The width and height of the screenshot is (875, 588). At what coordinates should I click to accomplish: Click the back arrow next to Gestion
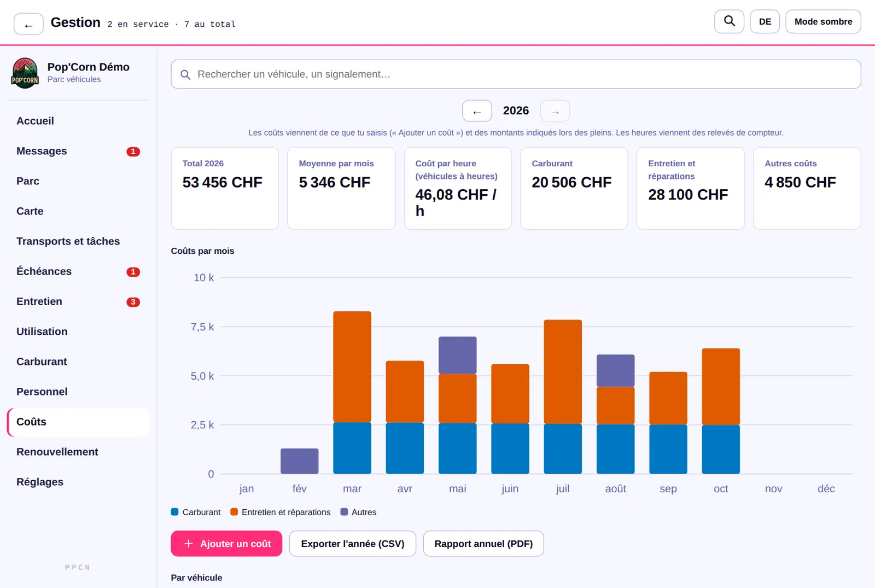pos(28,24)
